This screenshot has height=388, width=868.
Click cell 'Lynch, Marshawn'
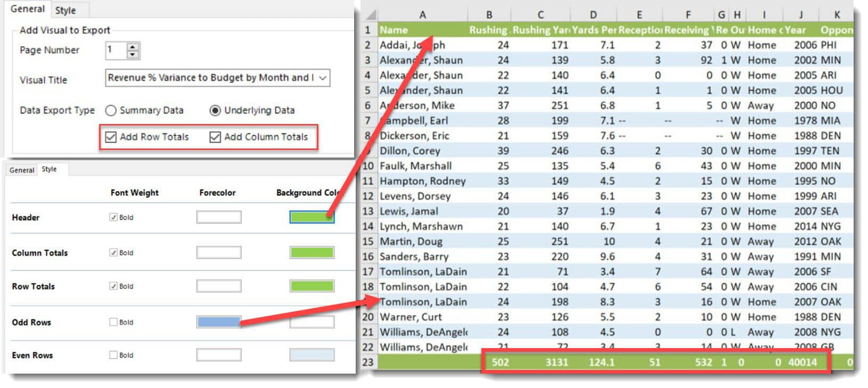pyautogui.click(x=423, y=226)
